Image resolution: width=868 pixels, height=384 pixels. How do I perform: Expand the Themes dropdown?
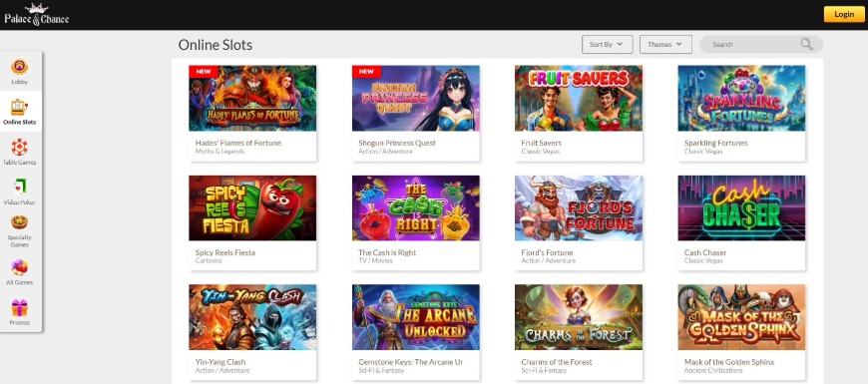(x=665, y=44)
